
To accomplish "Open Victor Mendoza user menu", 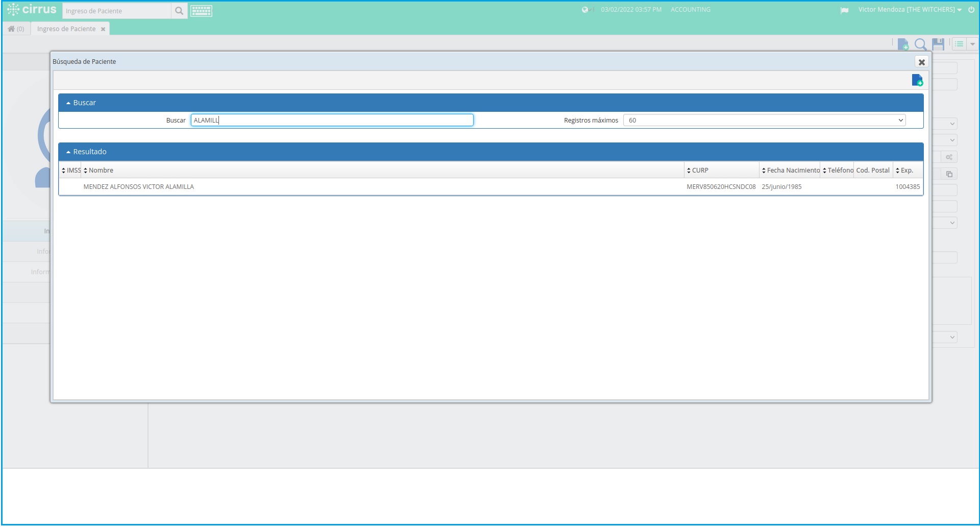I will [909, 10].
